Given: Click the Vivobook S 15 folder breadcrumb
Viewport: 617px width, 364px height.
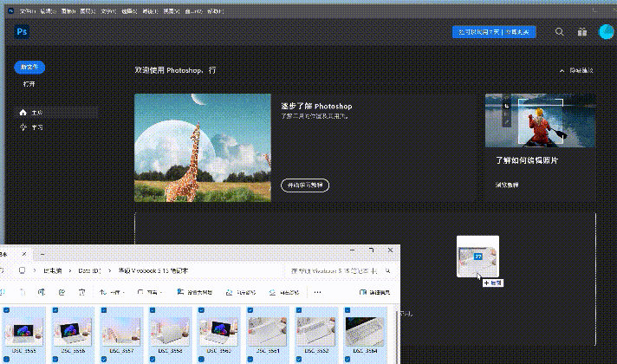Looking at the screenshot, I should (153, 270).
